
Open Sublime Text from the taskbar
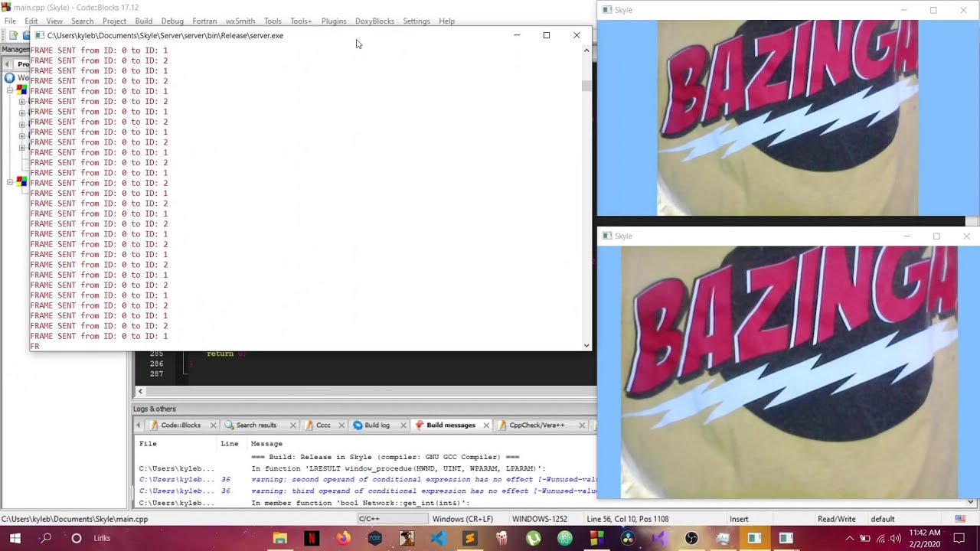tap(469, 539)
